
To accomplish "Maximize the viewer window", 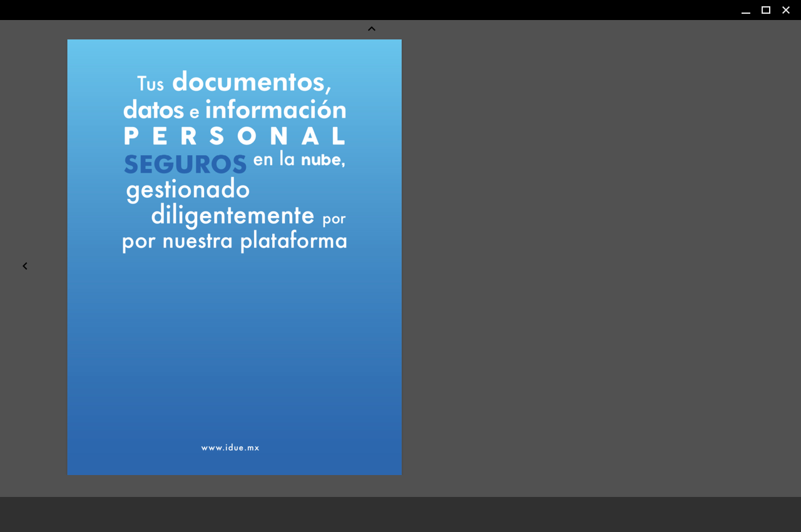I will tap(765, 10).
